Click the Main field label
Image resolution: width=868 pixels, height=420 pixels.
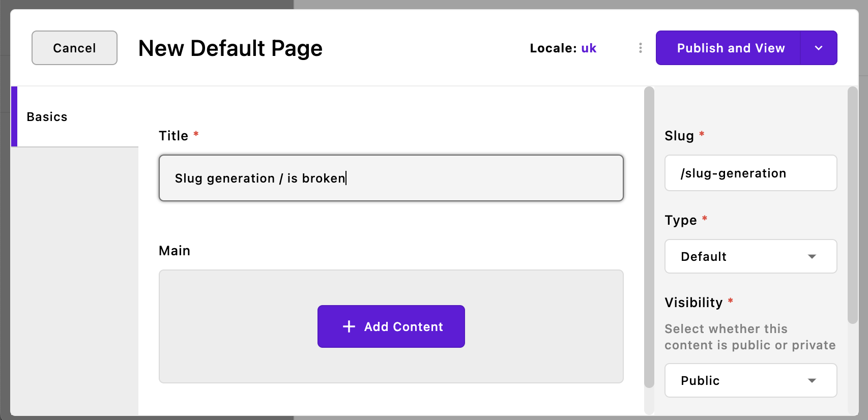tap(174, 250)
